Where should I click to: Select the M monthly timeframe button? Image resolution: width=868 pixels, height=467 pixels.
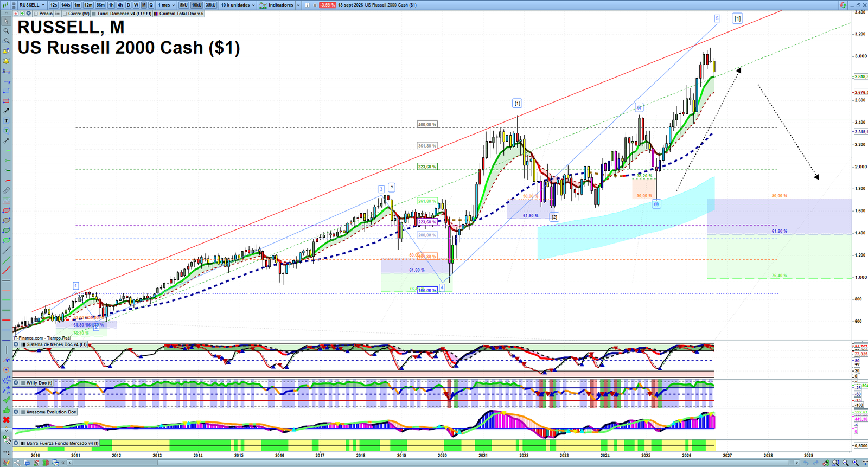(144, 5)
